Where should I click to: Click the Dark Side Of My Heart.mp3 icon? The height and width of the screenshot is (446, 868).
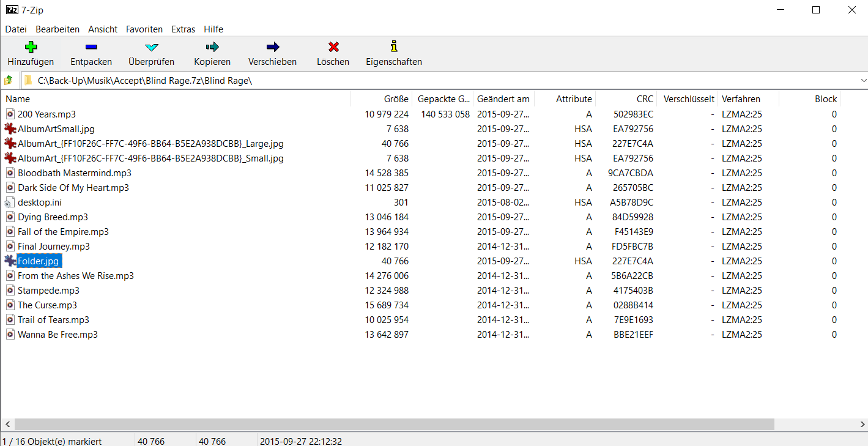pos(10,188)
